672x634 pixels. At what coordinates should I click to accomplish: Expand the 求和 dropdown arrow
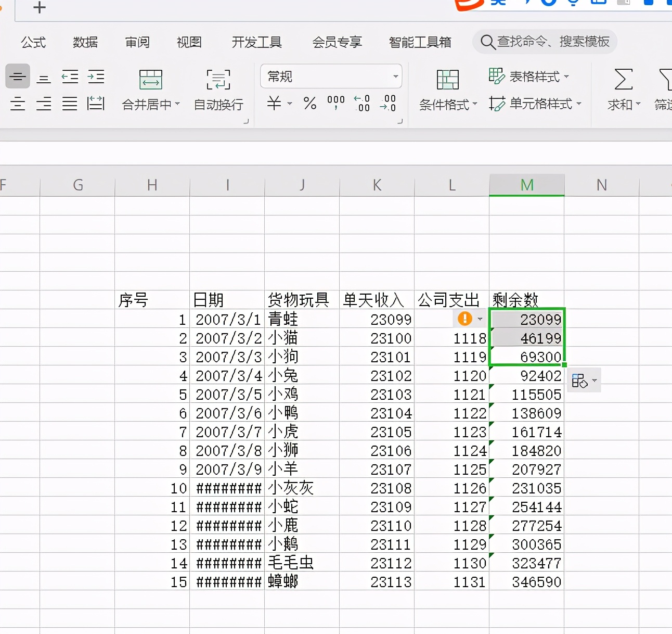[x=638, y=104]
